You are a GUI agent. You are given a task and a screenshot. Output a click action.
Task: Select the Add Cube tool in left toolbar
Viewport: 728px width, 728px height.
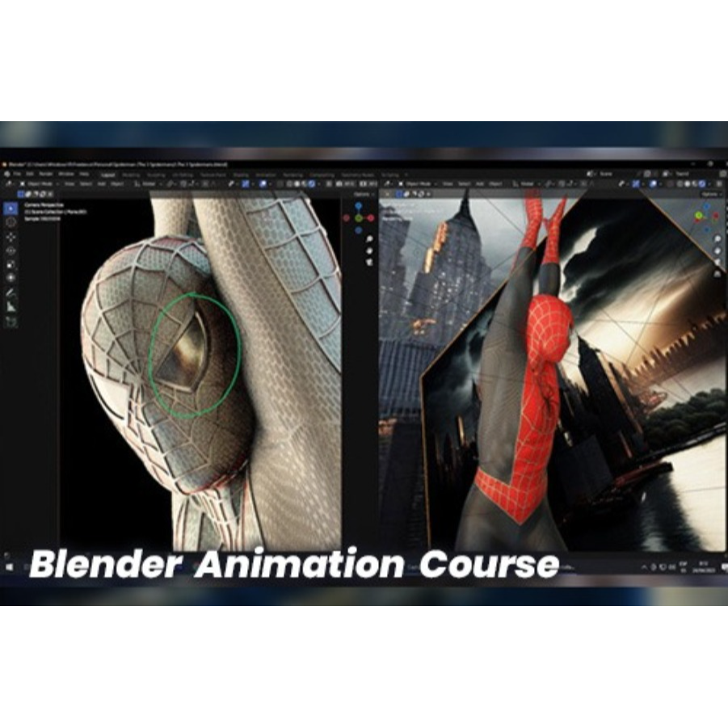coord(11,322)
